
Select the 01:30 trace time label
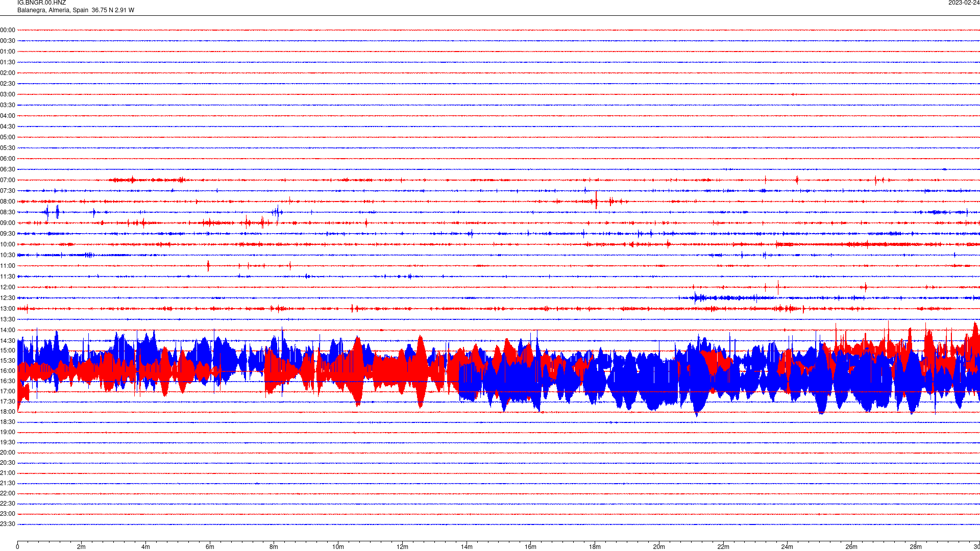(x=8, y=62)
